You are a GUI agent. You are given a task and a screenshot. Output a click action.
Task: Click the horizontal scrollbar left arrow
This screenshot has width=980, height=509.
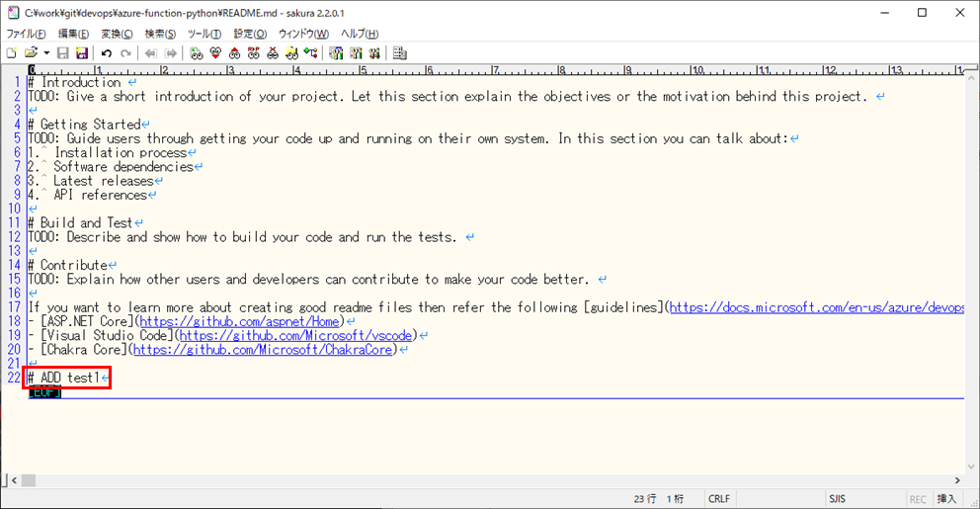click(14, 480)
